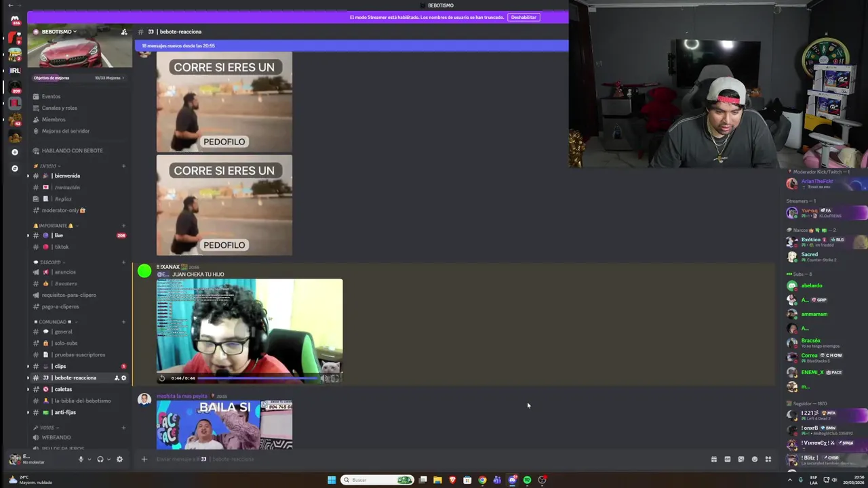
Task: Open Sacred member profile
Action: (x=826, y=257)
